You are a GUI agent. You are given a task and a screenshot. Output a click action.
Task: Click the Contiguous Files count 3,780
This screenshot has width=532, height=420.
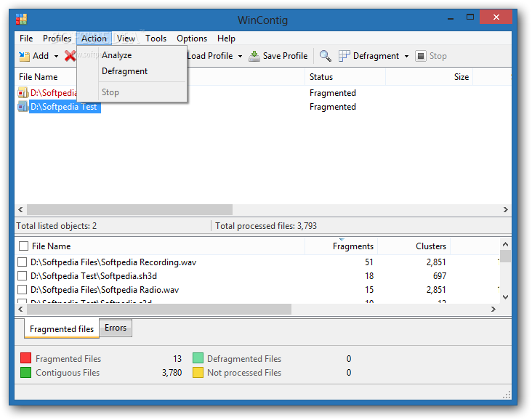[172, 373]
